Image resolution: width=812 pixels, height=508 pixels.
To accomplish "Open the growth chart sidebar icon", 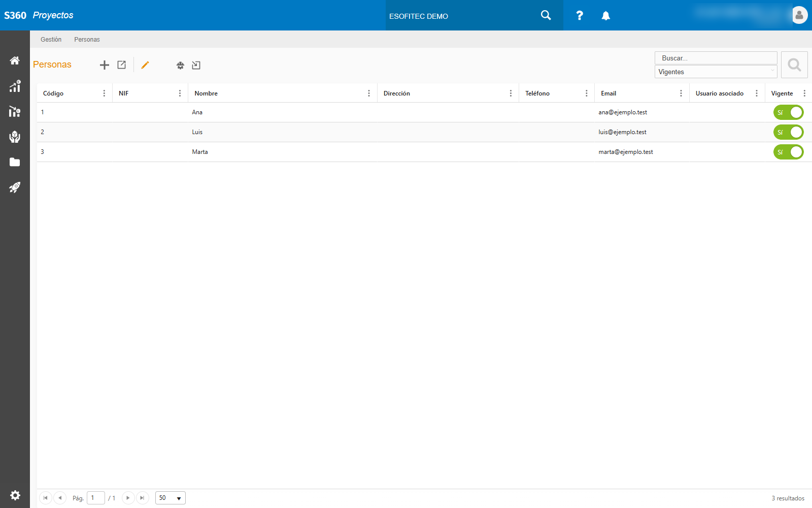I will (x=15, y=86).
